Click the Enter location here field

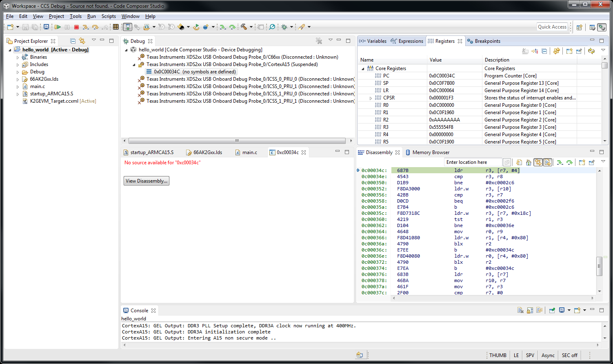click(472, 162)
